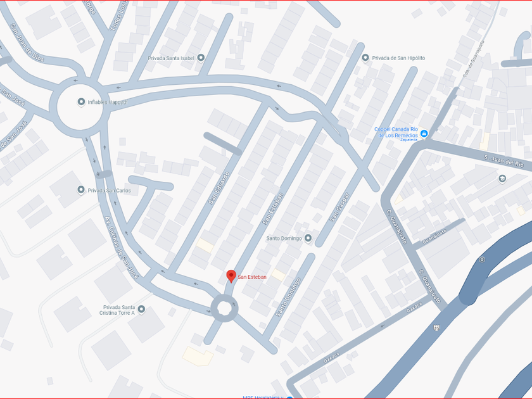Click the Privada Santa Cristina Torre A marker
Image resolution: width=532 pixels, height=399 pixels.
click(141, 310)
